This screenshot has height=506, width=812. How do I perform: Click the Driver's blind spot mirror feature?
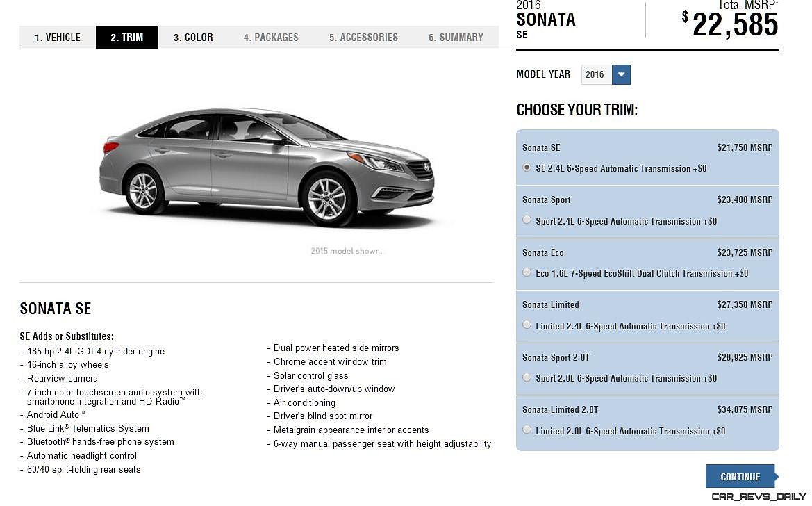pos(322,416)
